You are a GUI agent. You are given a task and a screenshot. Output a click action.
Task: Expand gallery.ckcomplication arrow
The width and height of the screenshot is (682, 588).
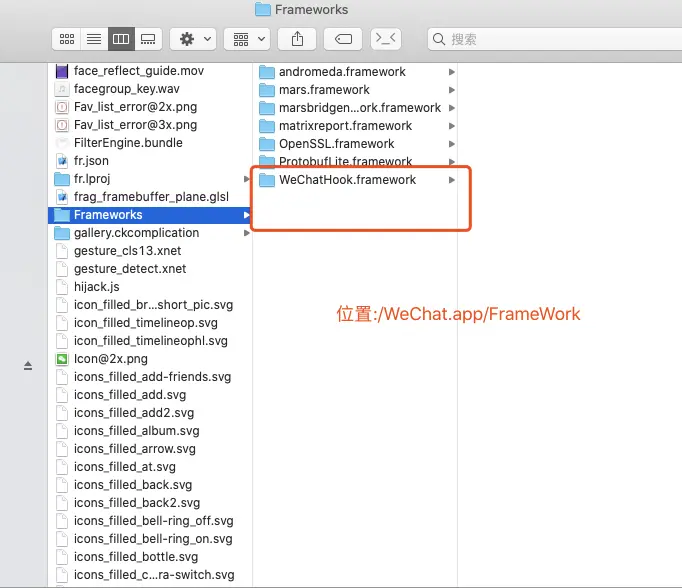(x=246, y=233)
